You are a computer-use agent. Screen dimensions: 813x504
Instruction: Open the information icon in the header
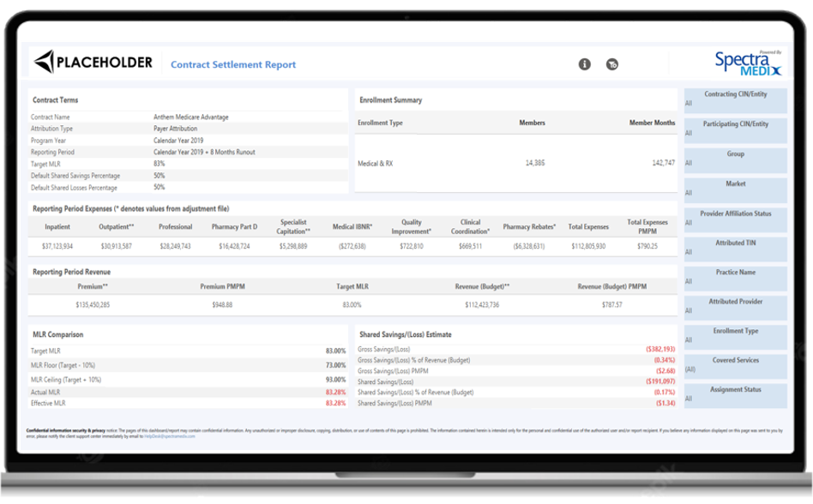tap(586, 63)
